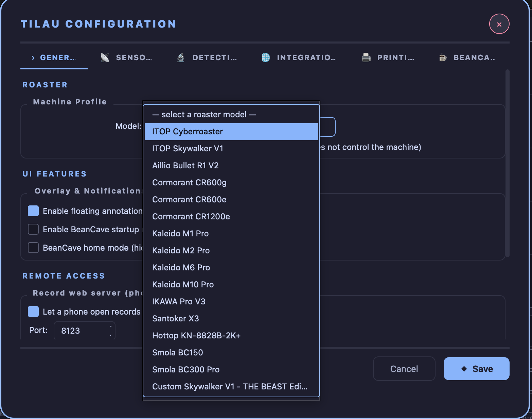This screenshot has height=419, width=532.
Task: Click the microscope icon on the Detection tab
Action: pos(181,58)
